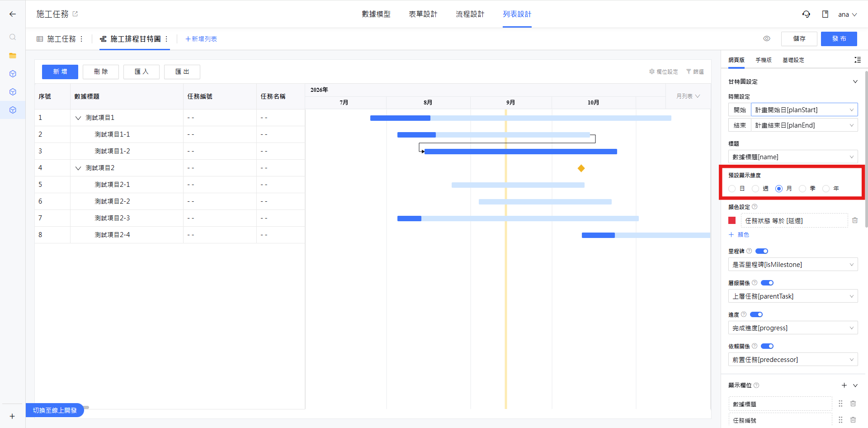The height and width of the screenshot is (428, 868).
Task: Delete the 數據標題 display field
Action: click(x=853, y=404)
